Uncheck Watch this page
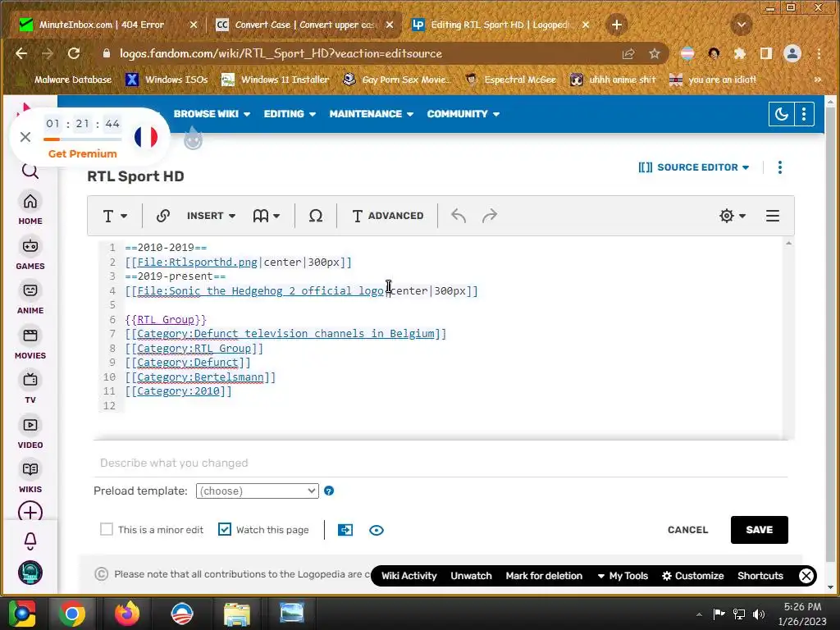 (x=225, y=529)
